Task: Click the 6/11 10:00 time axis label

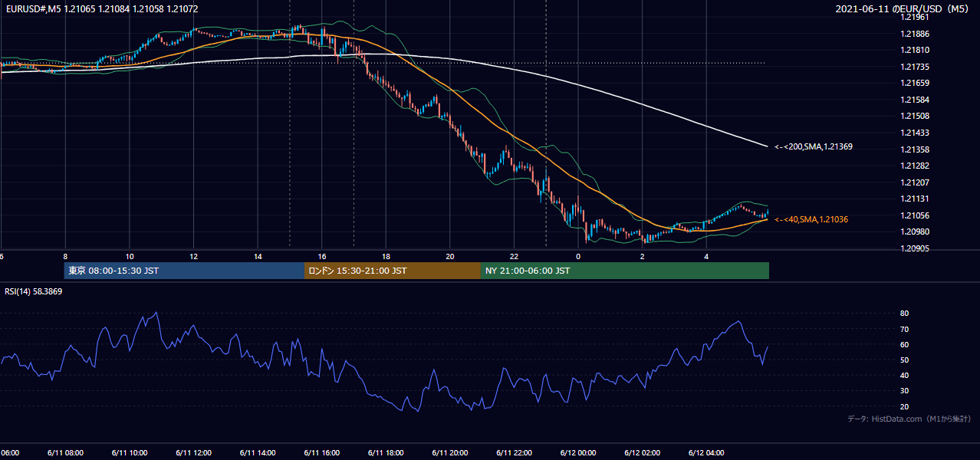Action: pyautogui.click(x=130, y=452)
